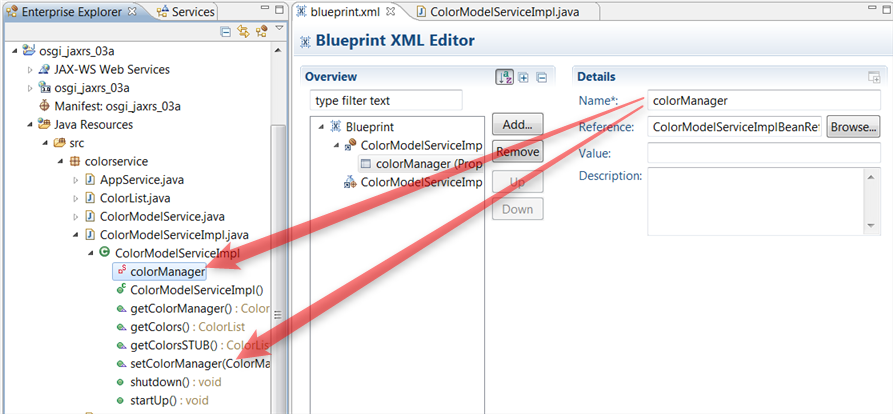Click Expand All icon in Overview

[524, 77]
